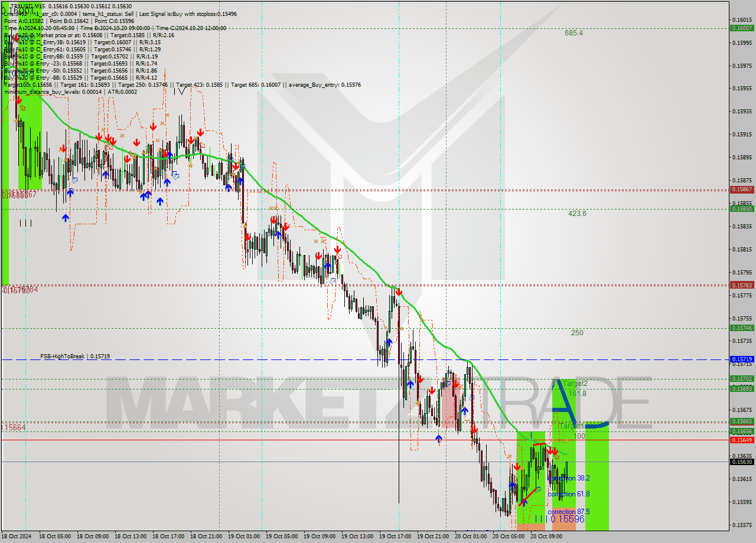Click the large blue 0.15596 value

pyautogui.click(x=567, y=519)
